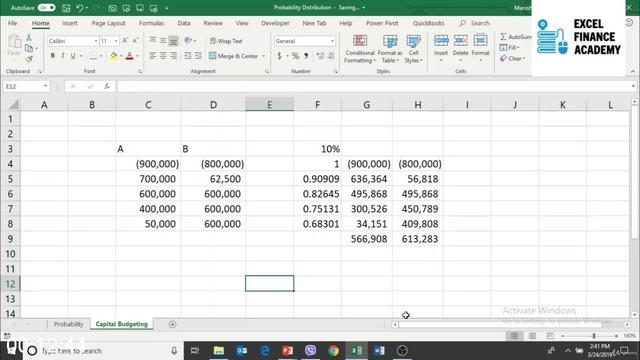Image resolution: width=640 pixels, height=360 pixels.
Task: Select the Probability sheet tab
Action: 68,324
